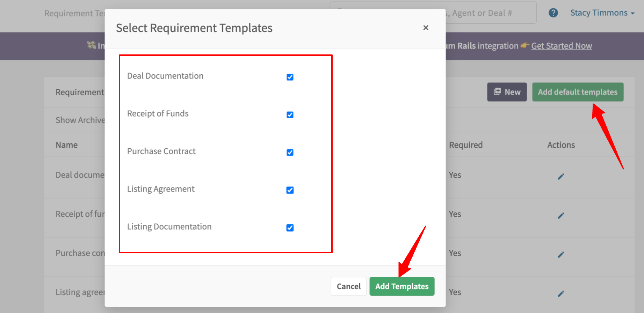Click the Agent or Deal # search field

click(x=489, y=13)
